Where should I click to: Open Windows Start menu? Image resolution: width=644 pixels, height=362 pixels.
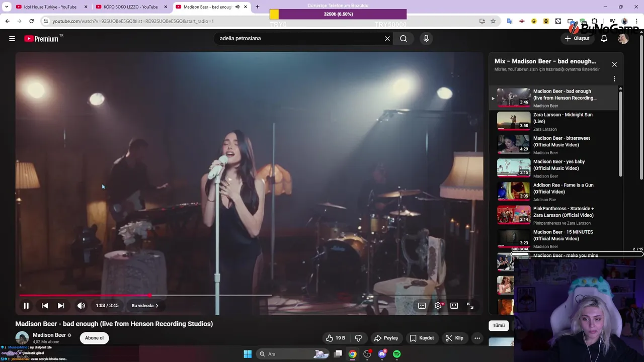248,354
